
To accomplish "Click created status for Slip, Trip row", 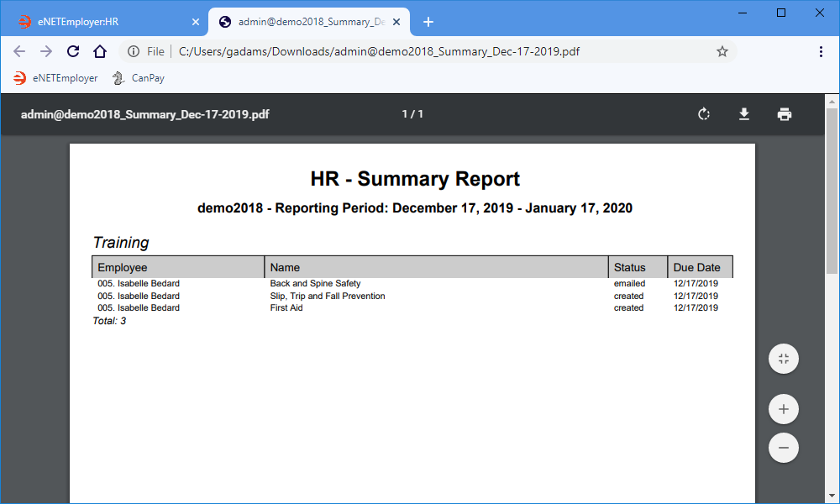I will 629,296.
